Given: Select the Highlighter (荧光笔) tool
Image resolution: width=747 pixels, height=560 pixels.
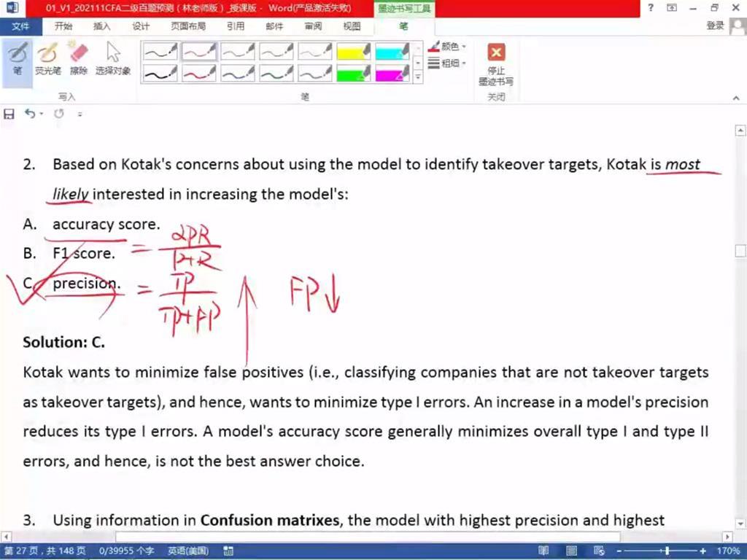Looking at the screenshot, I should coord(47,59).
